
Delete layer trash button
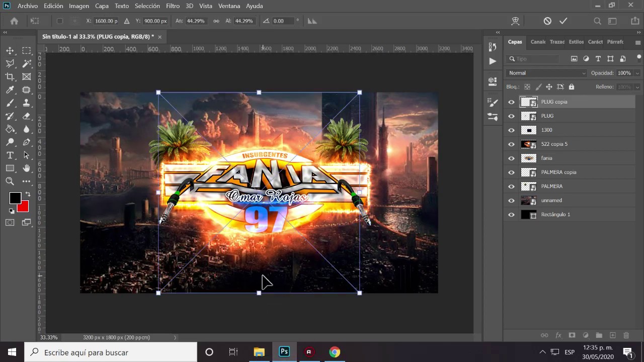click(x=626, y=335)
